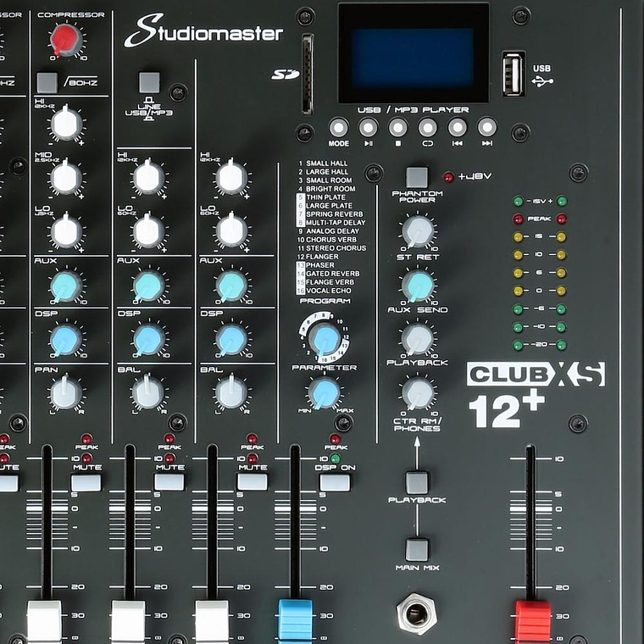Grab the red master fader cap
This screenshot has height=644, width=644.
coord(533,621)
